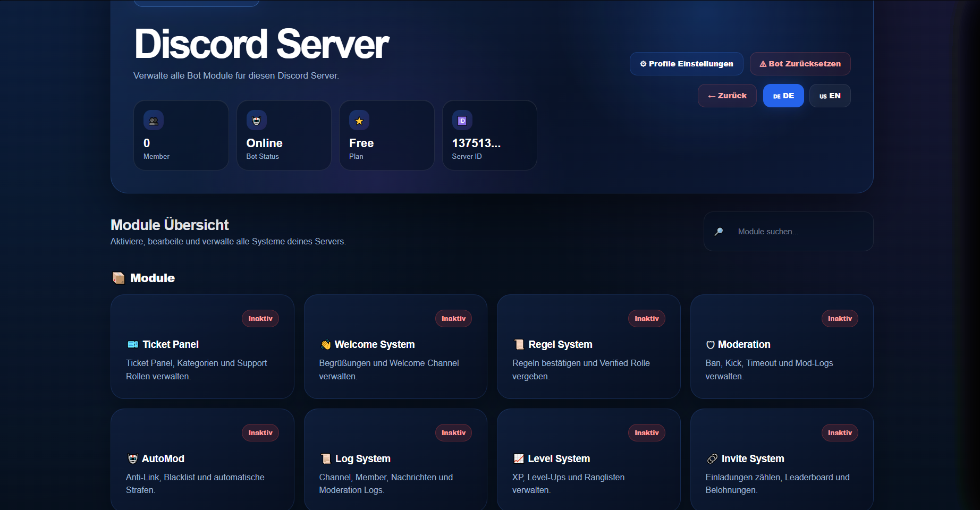980x510 pixels.
Task: Click the 0 Member count value
Action: tap(147, 143)
